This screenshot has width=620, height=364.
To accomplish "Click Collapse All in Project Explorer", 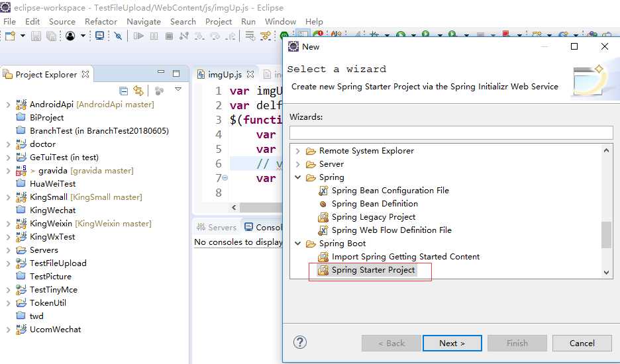I will coord(124,91).
